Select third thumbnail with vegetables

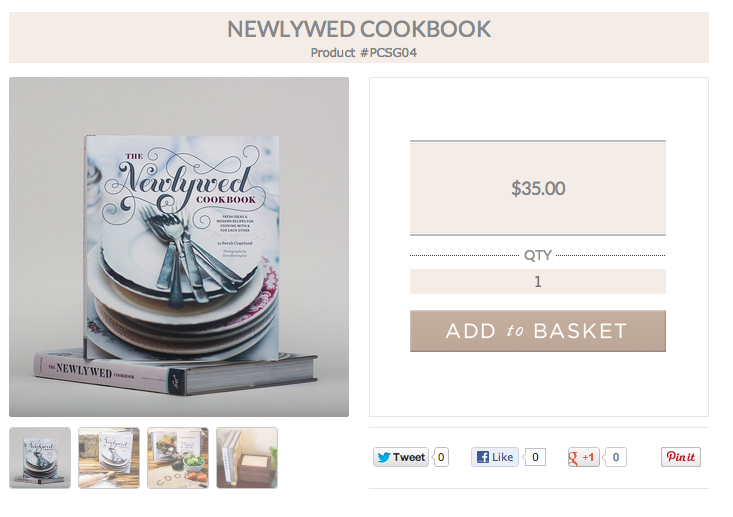[178, 458]
